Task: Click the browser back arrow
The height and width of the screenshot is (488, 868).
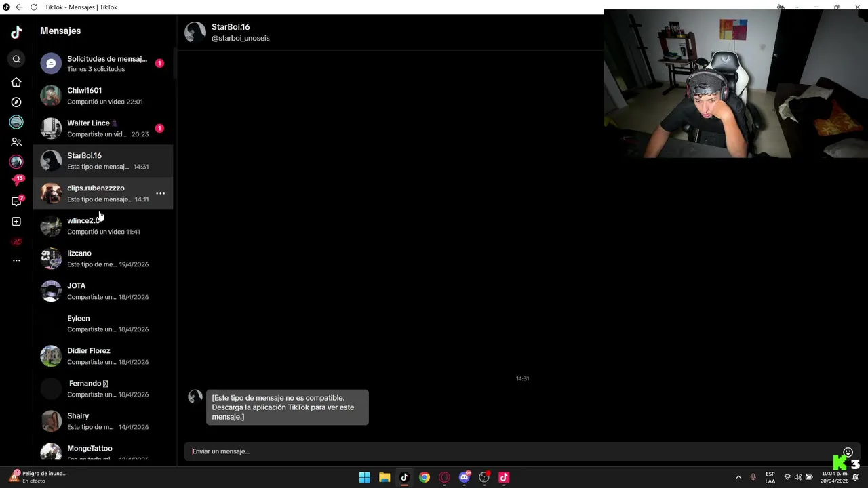Action: coord(19,7)
